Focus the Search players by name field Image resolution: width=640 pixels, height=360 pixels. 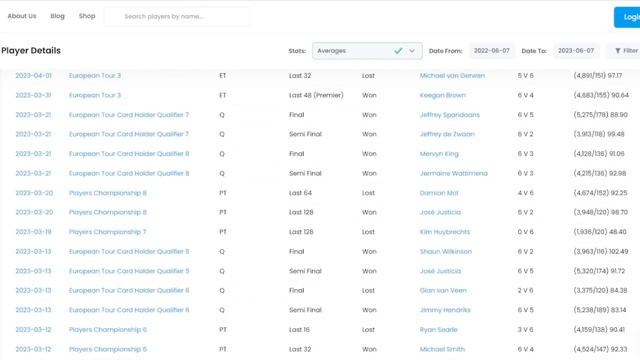click(177, 16)
